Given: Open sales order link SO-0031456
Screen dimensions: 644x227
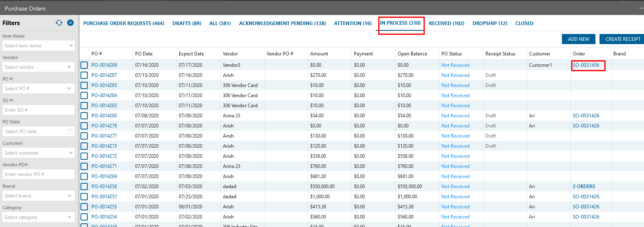Looking at the screenshot, I should tap(586, 65).
